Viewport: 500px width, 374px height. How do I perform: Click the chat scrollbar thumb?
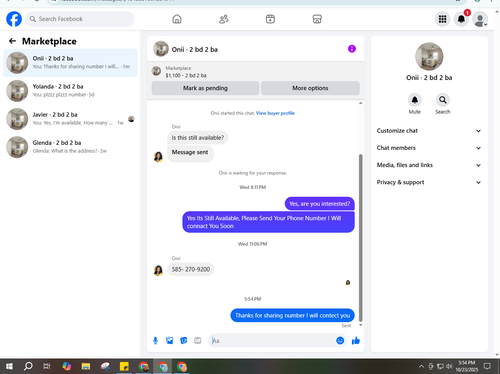click(360, 238)
